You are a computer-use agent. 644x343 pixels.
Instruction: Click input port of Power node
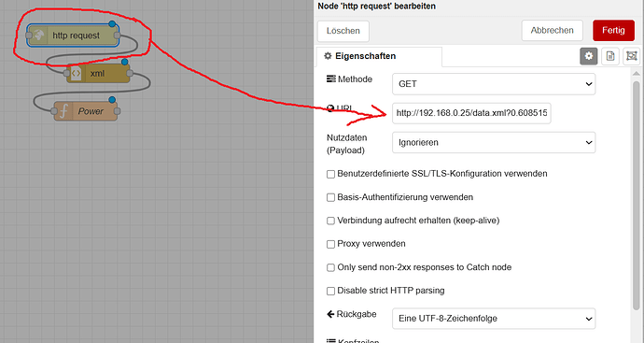(x=54, y=111)
